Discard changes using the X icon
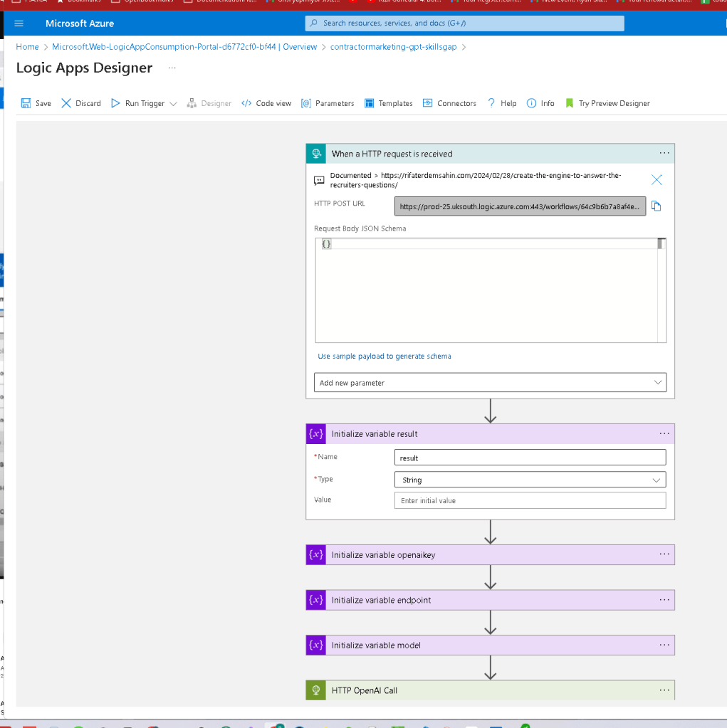The width and height of the screenshot is (727, 728). 66,103
